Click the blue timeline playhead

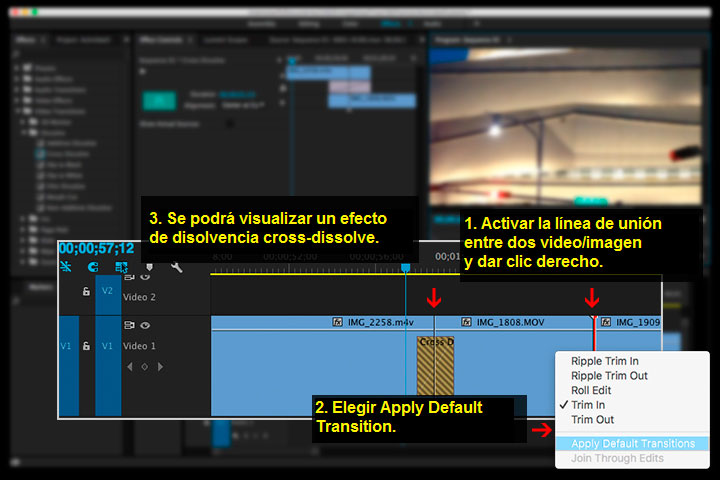[x=405, y=268]
